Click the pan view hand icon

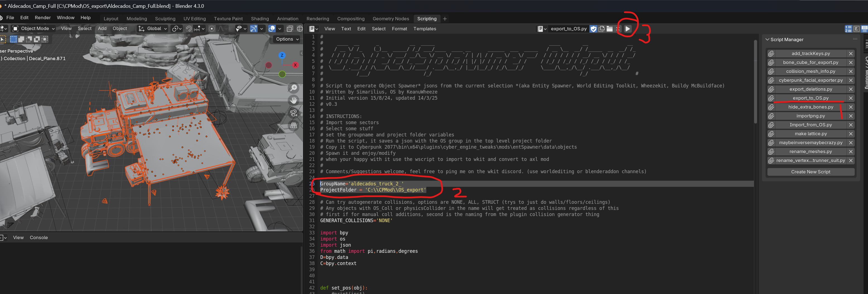[294, 100]
